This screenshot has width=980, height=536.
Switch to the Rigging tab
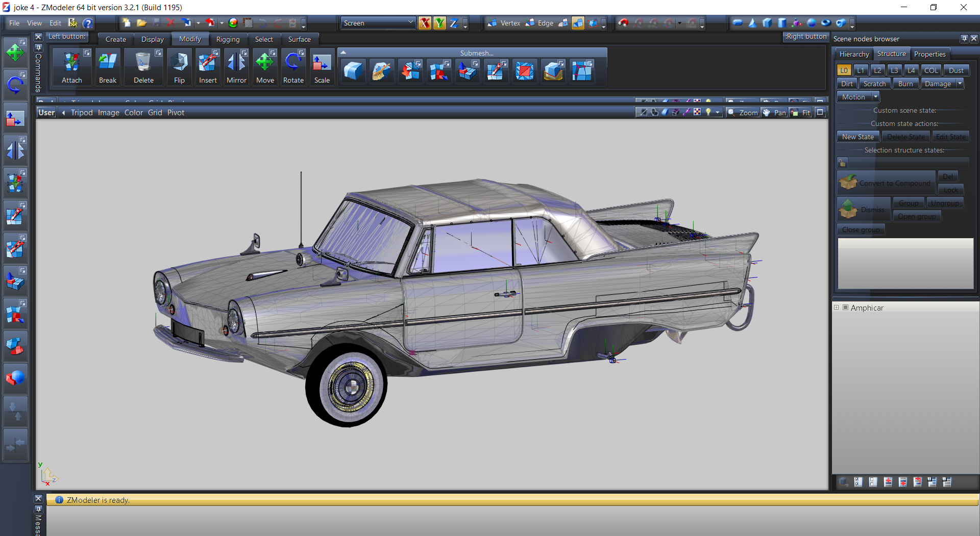[228, 39]
